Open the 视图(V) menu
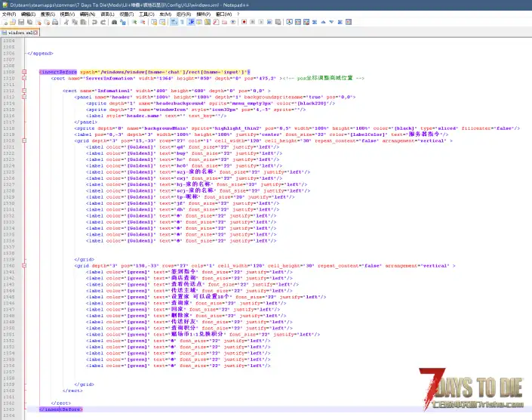This screenshot has width=532, height=420. pyautogui.click(x=67, y=14)
